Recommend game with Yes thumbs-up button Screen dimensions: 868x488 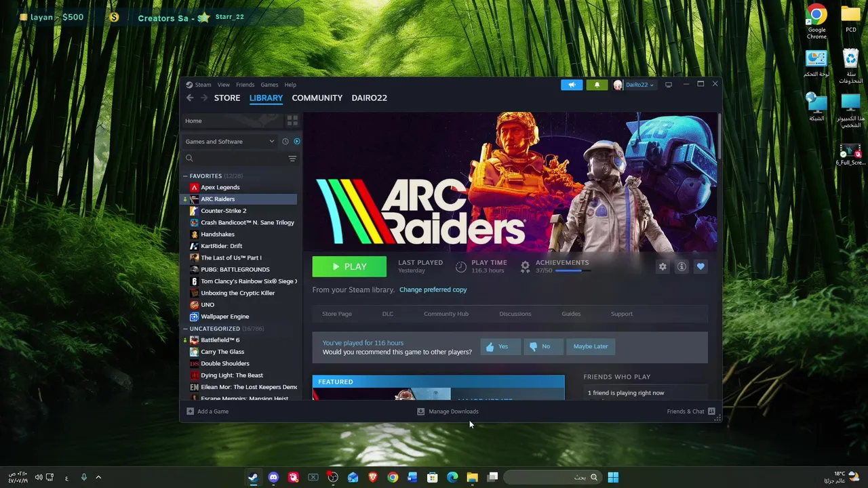500,346
